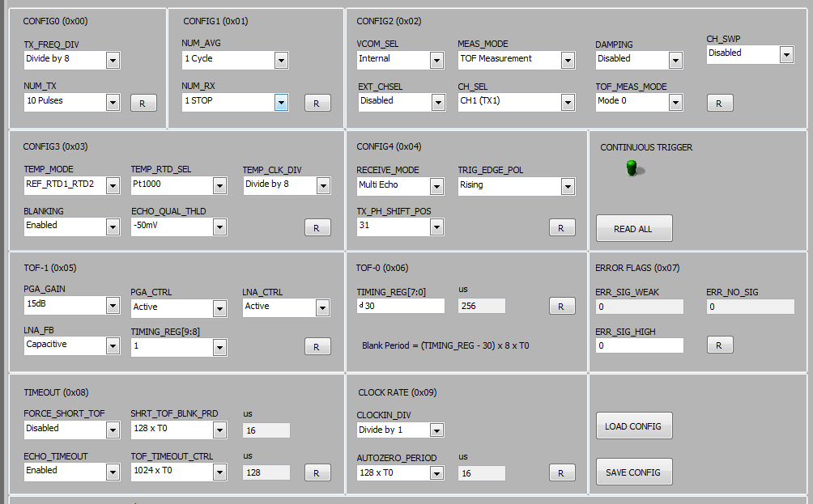Image resolution: width=813 pixels, height=504 pixels.
Task: Open the RECEIVE_MODE Multi Echo dropdown
Action: click(x=436, y=186)
